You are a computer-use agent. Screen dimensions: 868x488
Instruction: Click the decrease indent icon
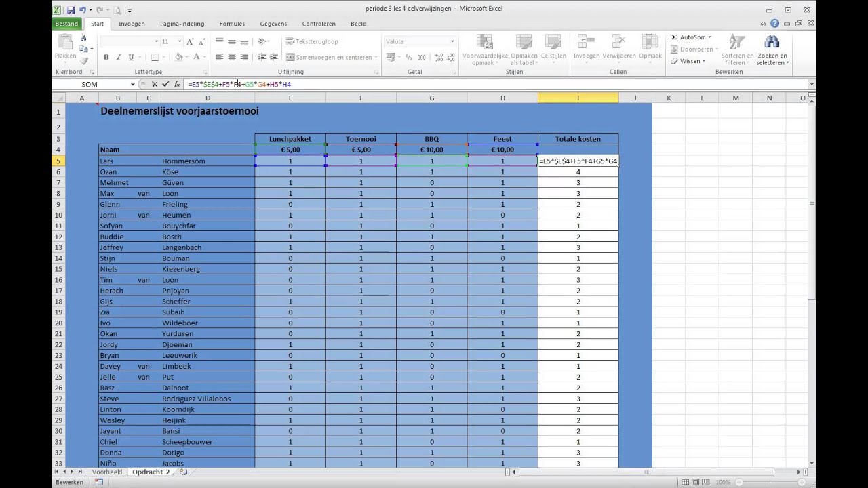tap(262, 58)
